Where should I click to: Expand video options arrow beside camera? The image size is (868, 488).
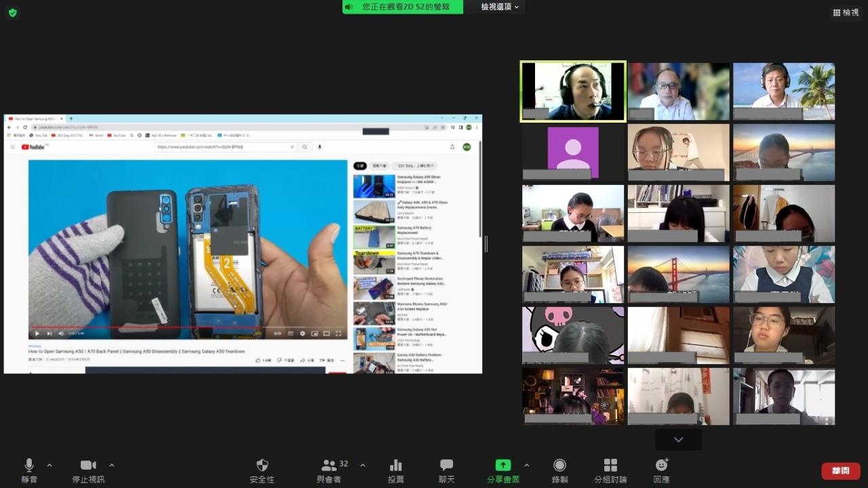click(112, 465)
